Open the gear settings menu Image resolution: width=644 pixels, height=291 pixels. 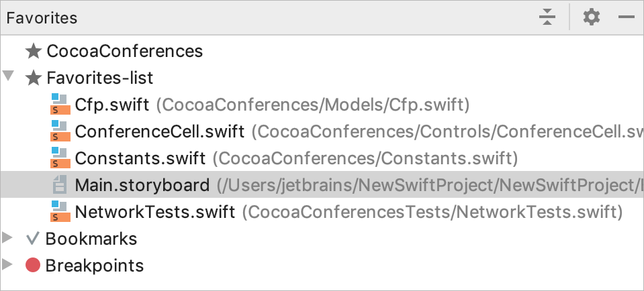click(x=592, y=17)
